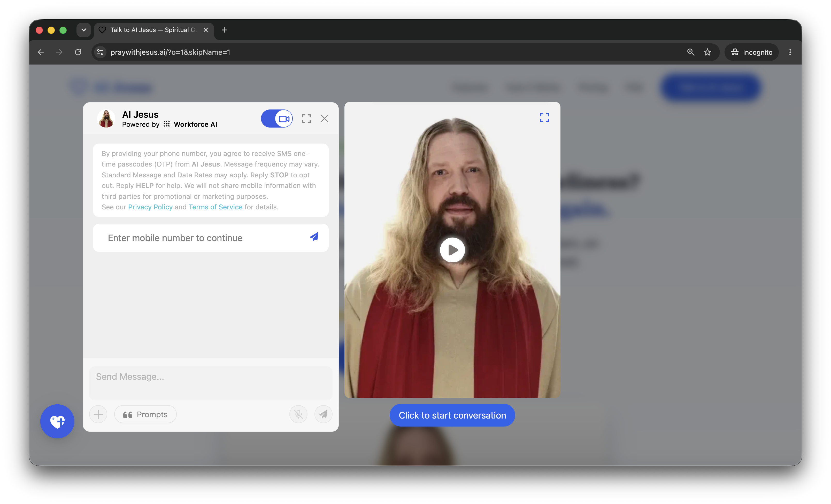Submit the mobile number with the blue send arrow
This screenshot has height=504, width=831.
pos(314,237)
